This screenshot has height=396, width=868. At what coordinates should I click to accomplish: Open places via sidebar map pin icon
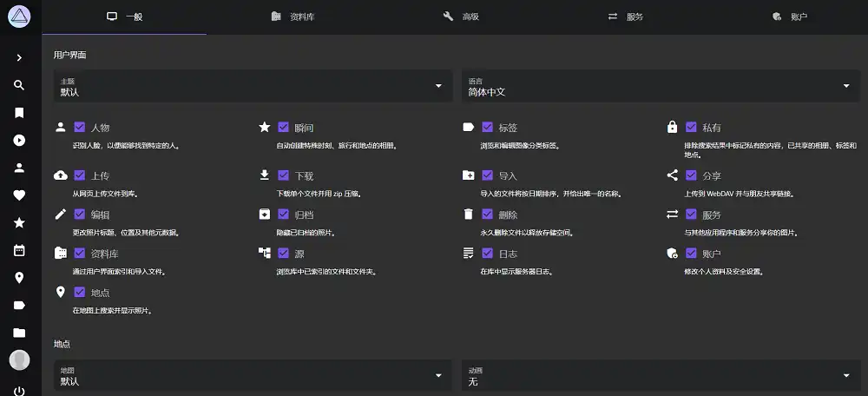[19, 278]
